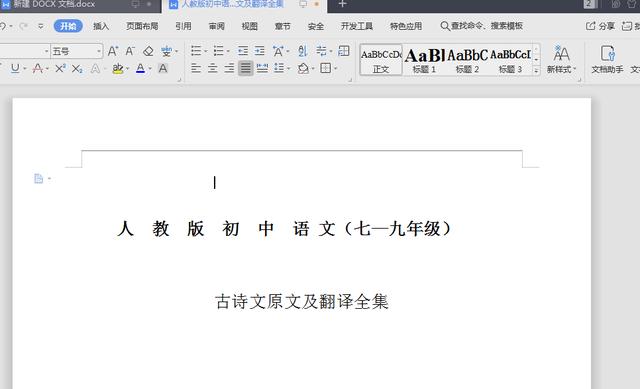Apply a numbered list
640x389 pixels.
coord(218,51)
